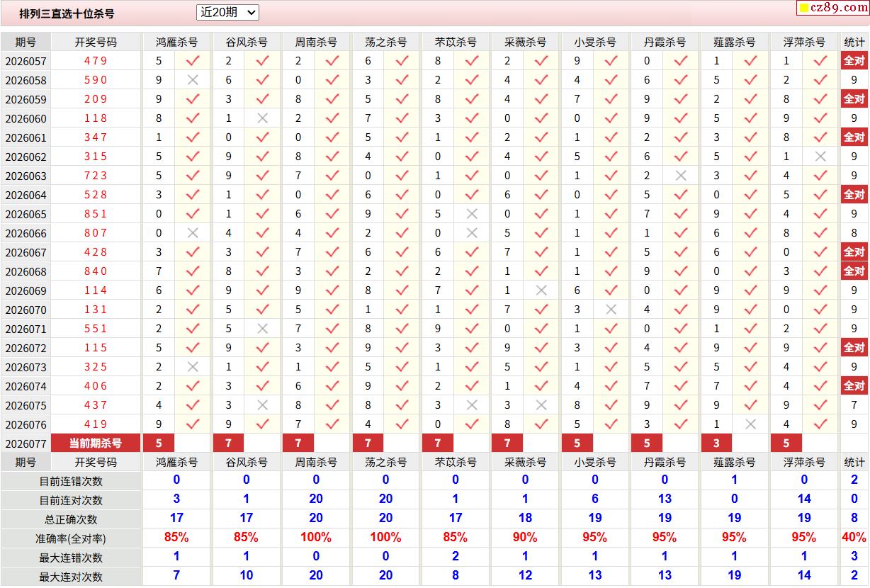Click the 全对 badge in row 2026057
Viewport: 870px width, 588px height.
[x=854, y=61]
